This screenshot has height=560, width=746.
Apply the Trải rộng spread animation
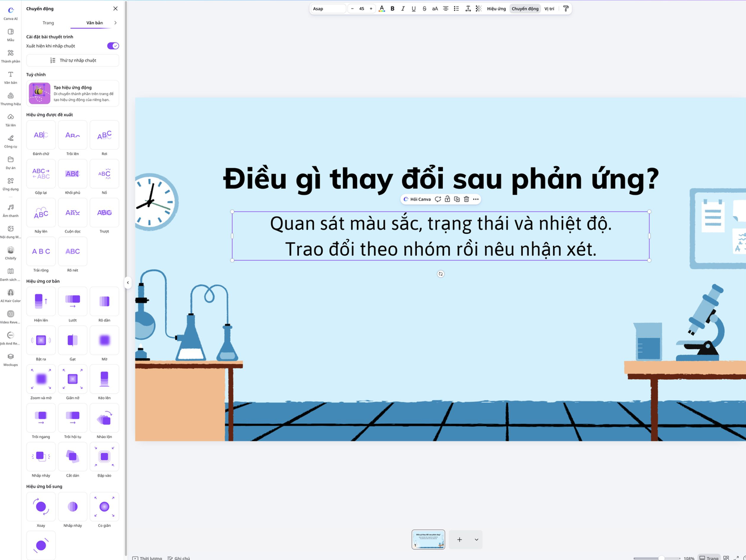coord(41,252)
